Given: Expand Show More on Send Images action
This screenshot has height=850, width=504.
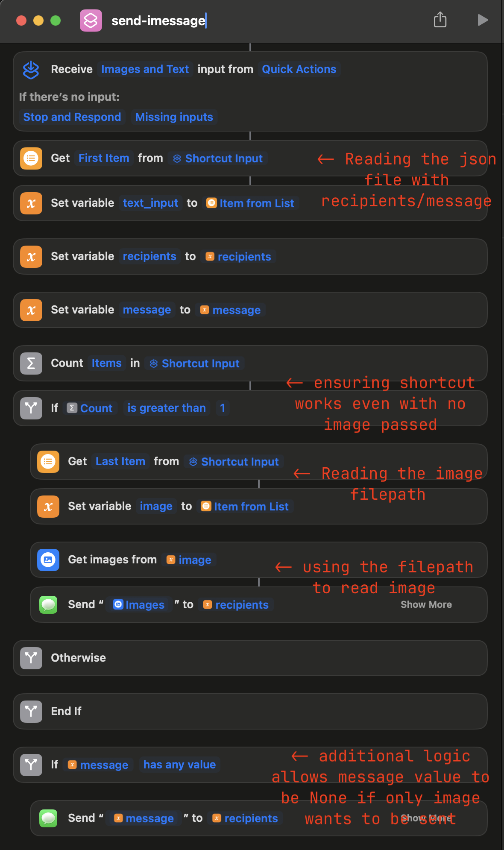Looking at the screenshot, I should [426, 604].
